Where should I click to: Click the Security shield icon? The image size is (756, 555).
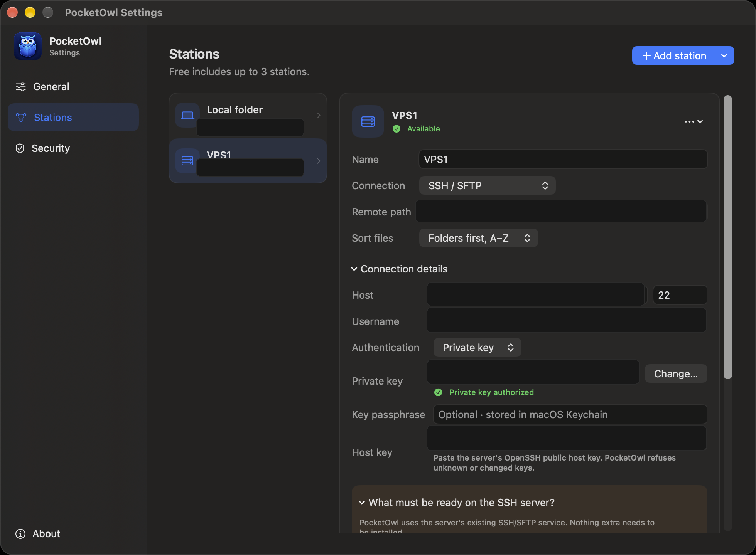click(x=20, y=148)
